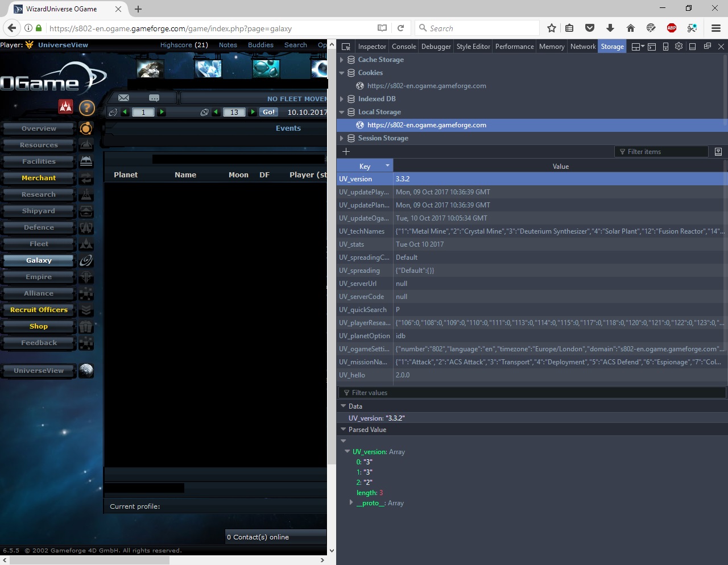This screenshot has width=728, height=565.
Task: Click the Pocket icon in toolbar
Action: 590,28
